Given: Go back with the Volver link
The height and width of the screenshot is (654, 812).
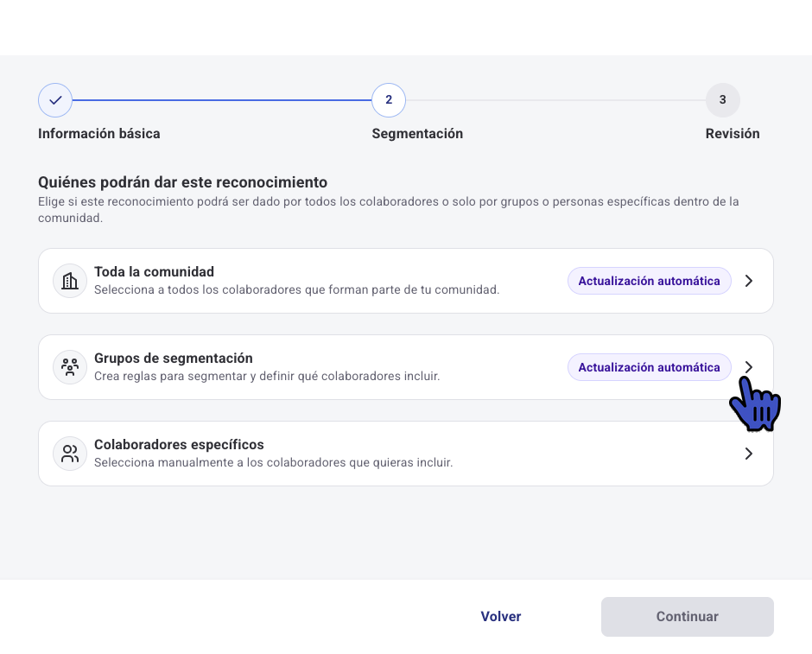Looking at the screenshot, I should click(501, 616).
